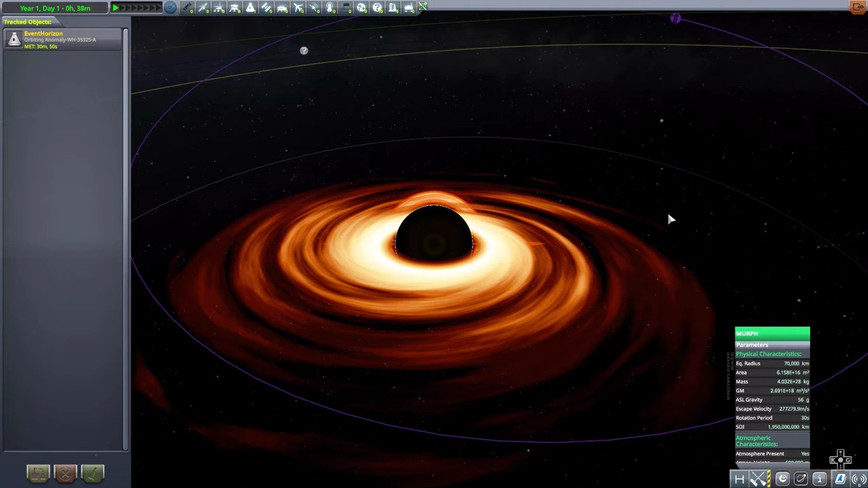Click the red Terminate button

click(x=65, y=473)
